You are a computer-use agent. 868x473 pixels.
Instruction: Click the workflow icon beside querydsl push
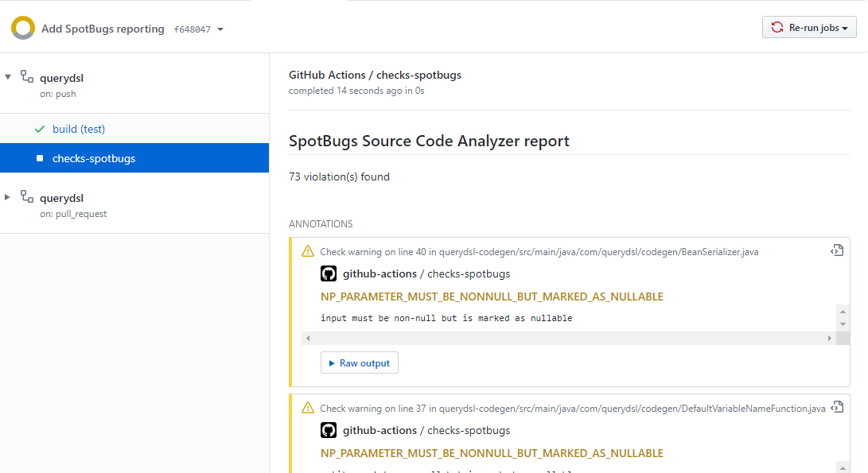(27, 78)
